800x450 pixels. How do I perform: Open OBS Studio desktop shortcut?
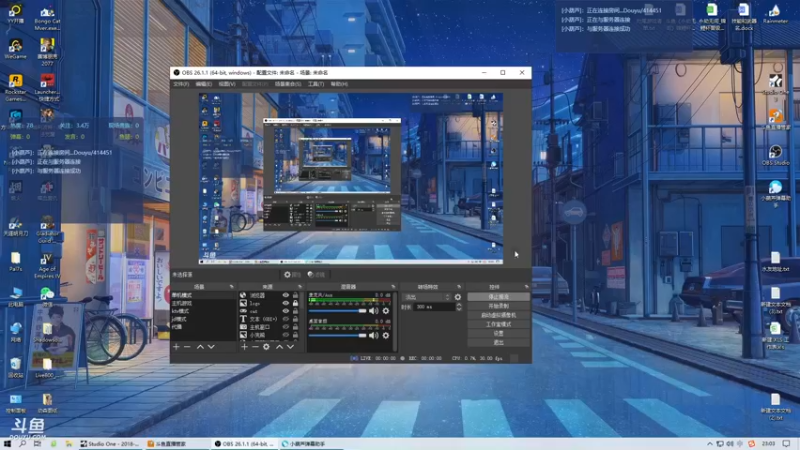pos(776,155)
